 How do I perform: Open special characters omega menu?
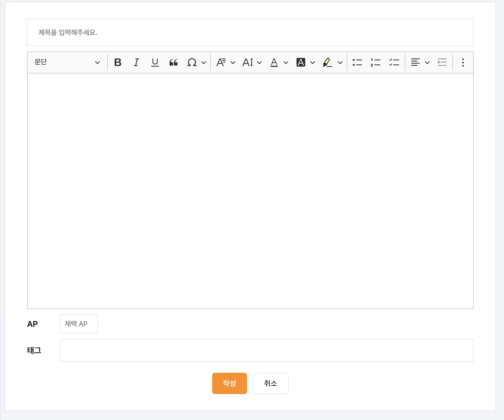tap(196, 63)
